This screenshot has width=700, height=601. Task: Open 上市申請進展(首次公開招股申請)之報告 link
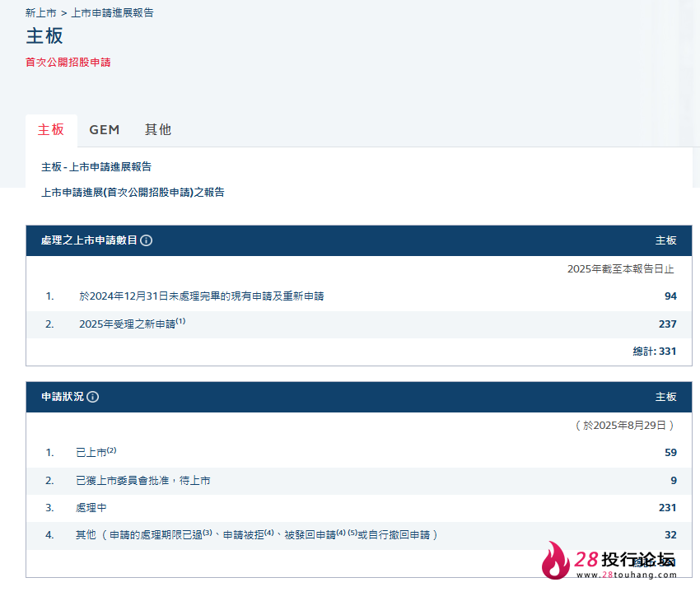(x=133, y=193)
